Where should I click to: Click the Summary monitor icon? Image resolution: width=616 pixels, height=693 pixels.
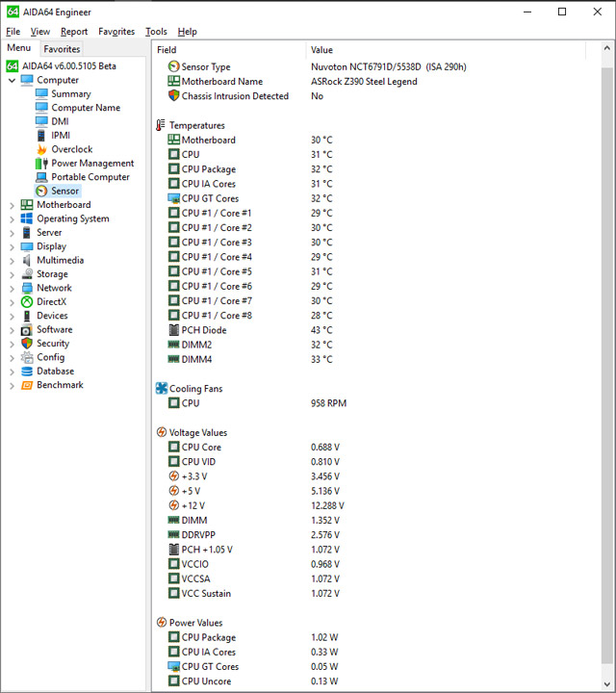click(41, 93)
